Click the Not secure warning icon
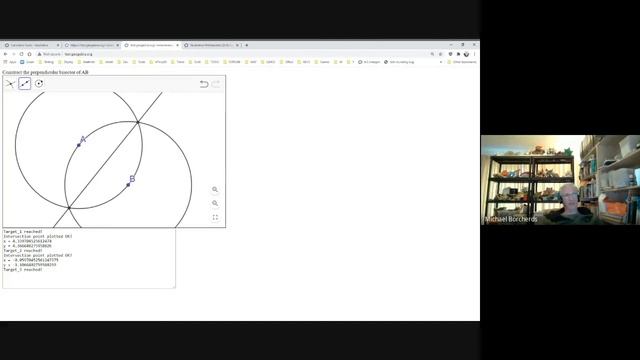The width and height of the screenshot is (640, 360). point(40,54)
